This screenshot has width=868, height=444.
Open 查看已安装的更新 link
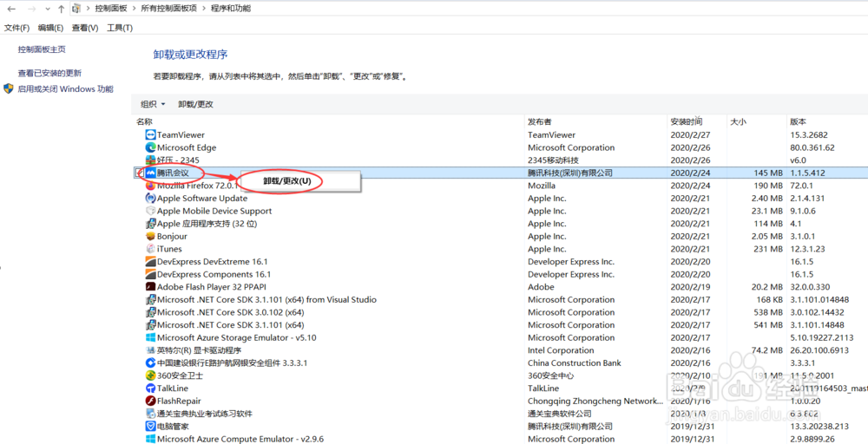click(49, 73)
